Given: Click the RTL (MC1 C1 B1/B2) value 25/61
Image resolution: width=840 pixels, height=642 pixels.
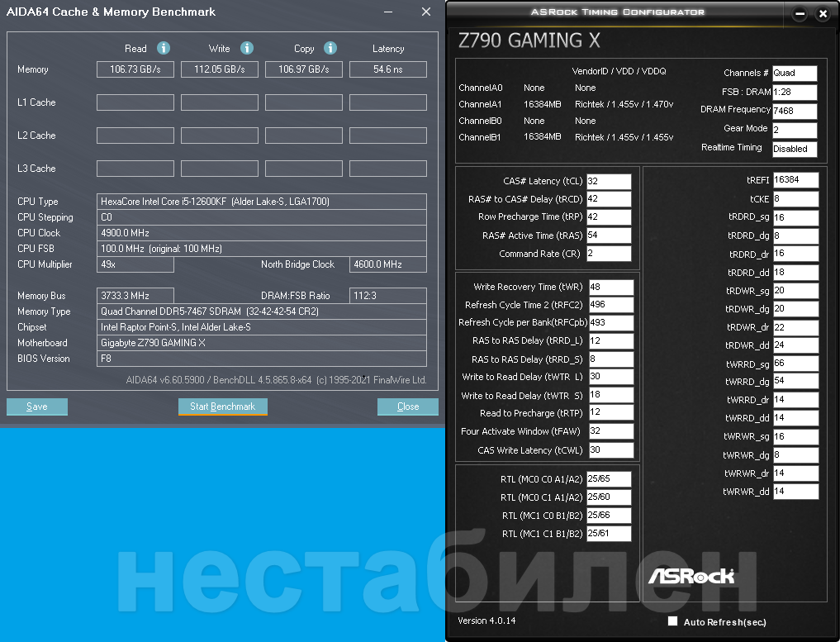Looking at the screenshot, I should click(609, 534).
